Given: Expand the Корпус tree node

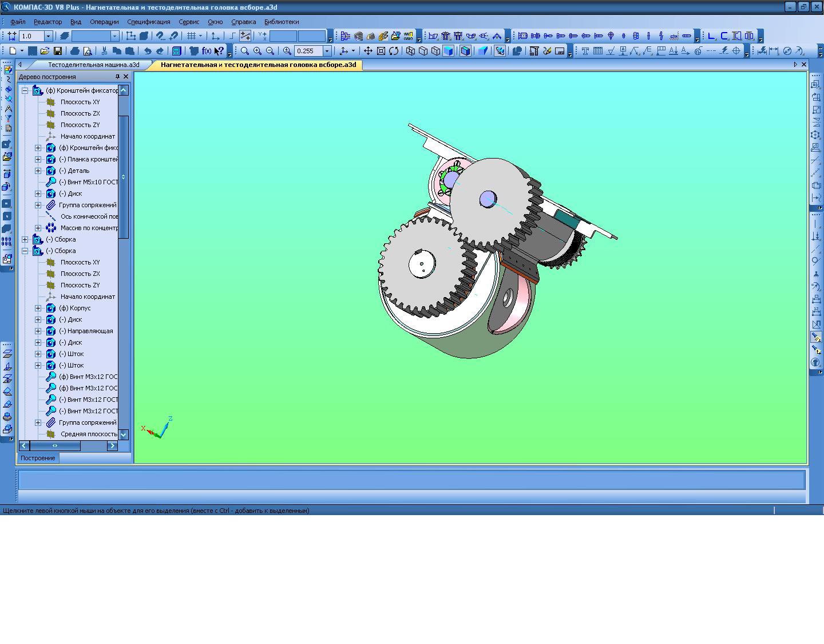Looking at the screenshot, I should [38, 308].
